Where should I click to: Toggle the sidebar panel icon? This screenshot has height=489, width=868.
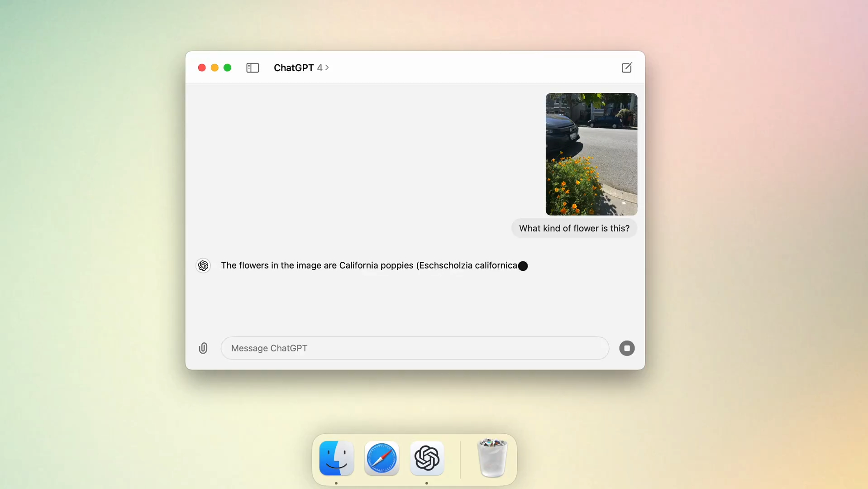pyautogui.click(x=253, y=68)
